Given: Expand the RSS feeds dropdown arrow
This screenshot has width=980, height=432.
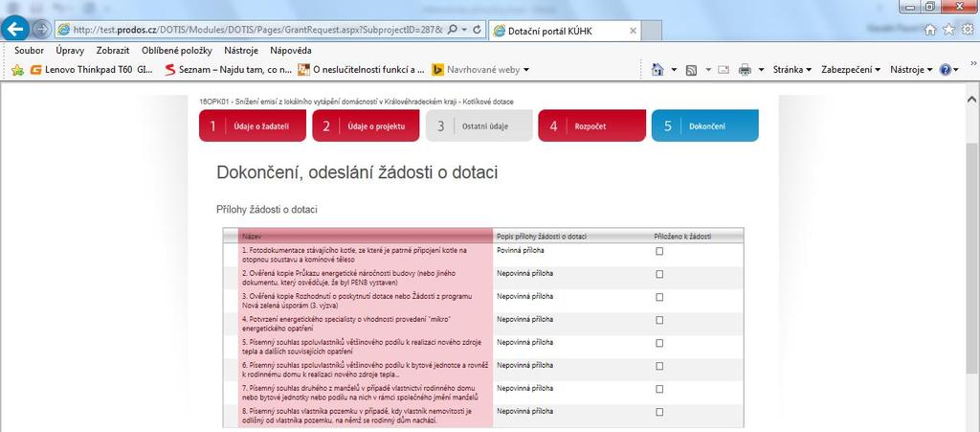Looking at the screenshot, I should point(709,70).
